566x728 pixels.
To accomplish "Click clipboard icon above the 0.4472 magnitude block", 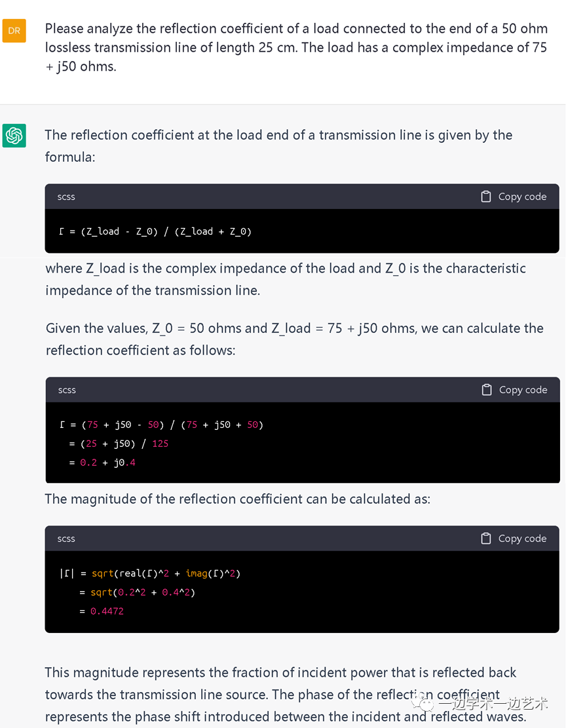I will pos(486,539).
